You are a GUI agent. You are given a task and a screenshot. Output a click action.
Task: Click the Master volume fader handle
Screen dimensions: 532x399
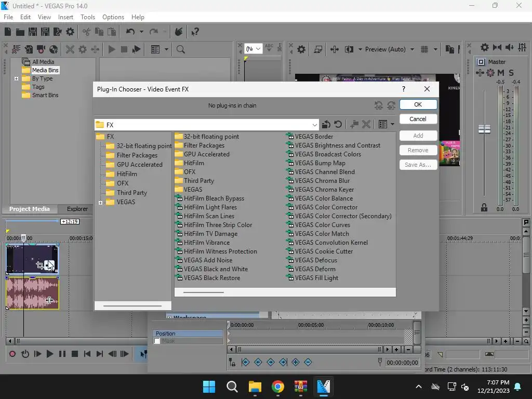tap(485, 129)
